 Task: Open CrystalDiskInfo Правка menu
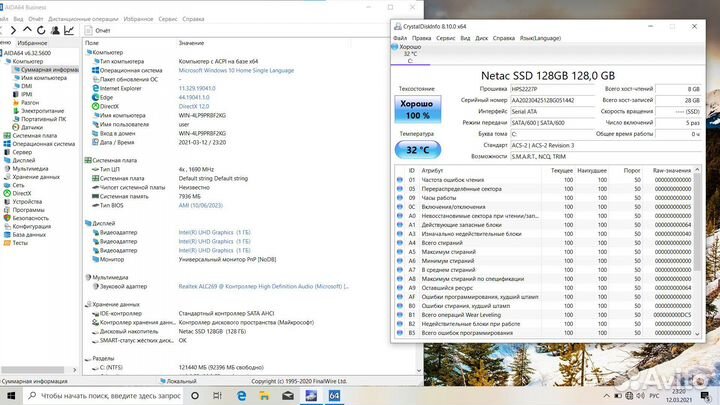point(421,38)
